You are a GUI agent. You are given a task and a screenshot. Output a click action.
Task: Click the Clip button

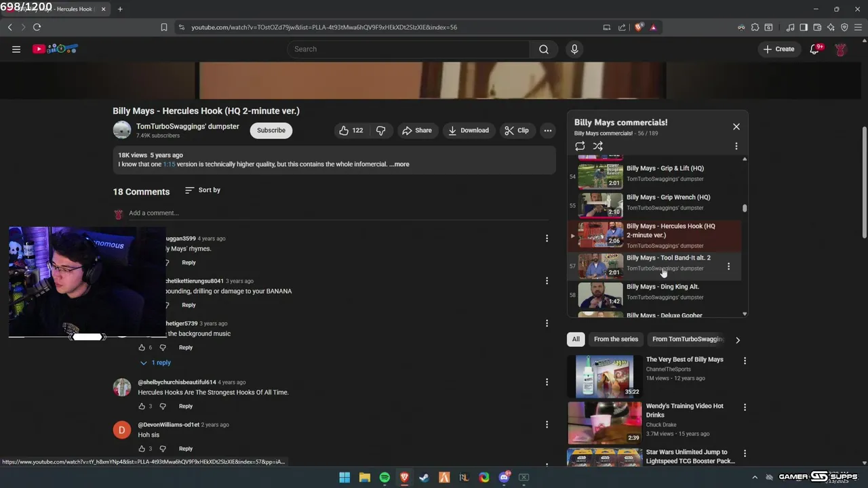(x=517, y=130)
